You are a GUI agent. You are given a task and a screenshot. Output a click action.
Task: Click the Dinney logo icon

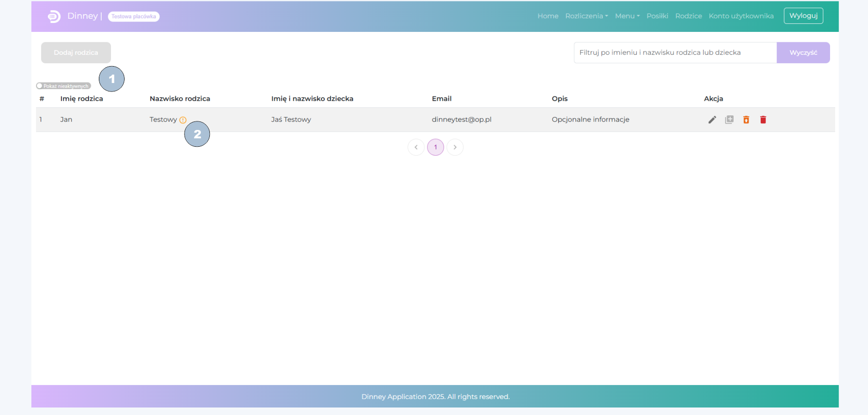[x=54, y=16]
